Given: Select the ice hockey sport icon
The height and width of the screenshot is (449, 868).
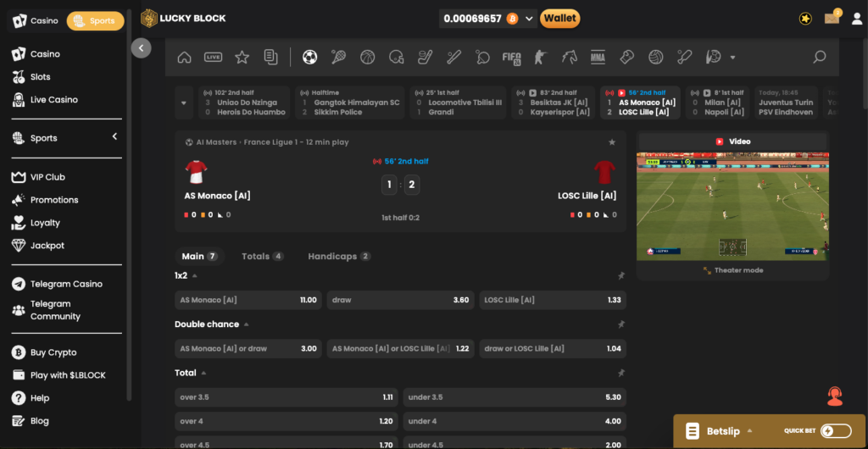Looking at the screenshot, I should pyautogui.click(x=426, y=57).
